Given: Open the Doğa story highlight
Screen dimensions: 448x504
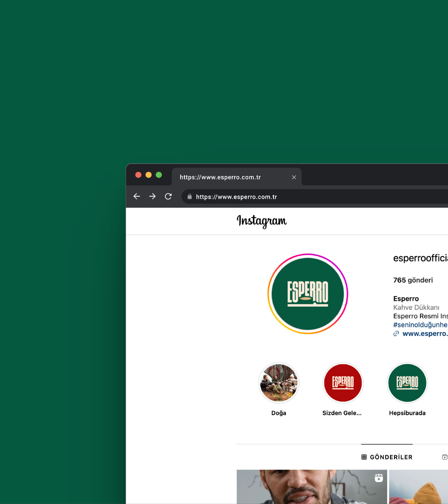Looking at the screenshot, I should [x=279, y=383].
